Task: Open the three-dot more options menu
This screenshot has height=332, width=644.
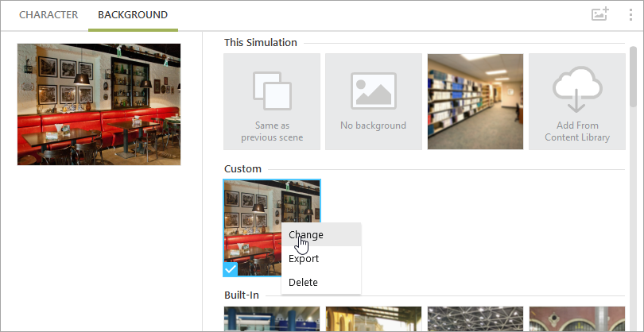Action: coord(630,14)
